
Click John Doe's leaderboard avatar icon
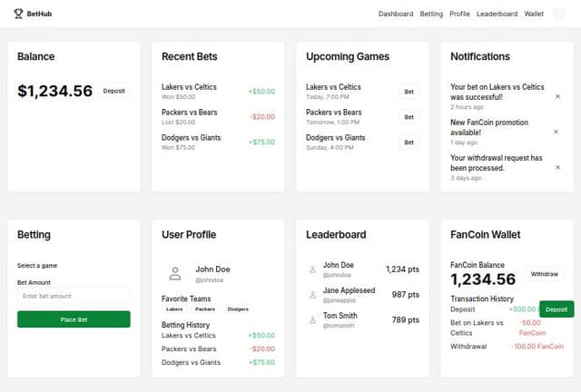click(312, 269)
